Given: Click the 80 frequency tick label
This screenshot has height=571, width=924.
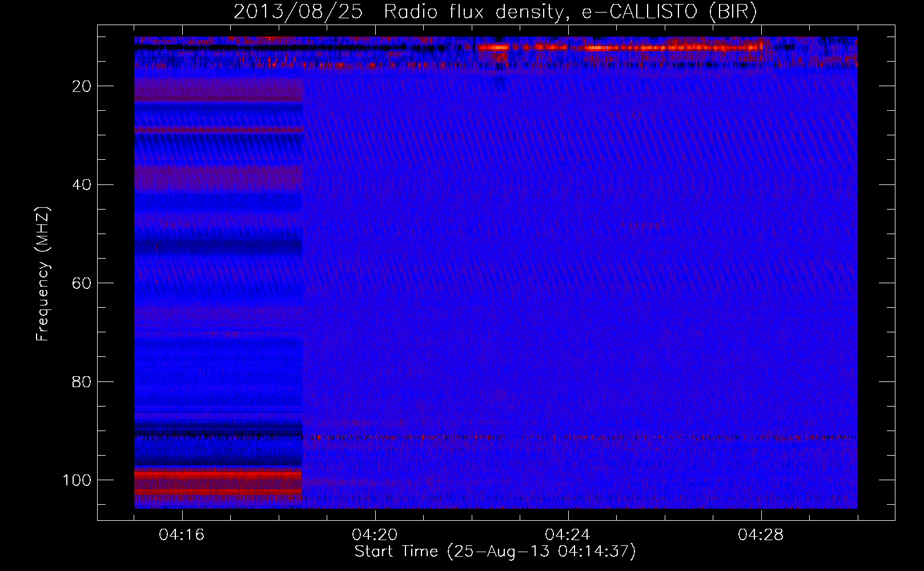Looking at the screenshot, I should coord(82,382).
